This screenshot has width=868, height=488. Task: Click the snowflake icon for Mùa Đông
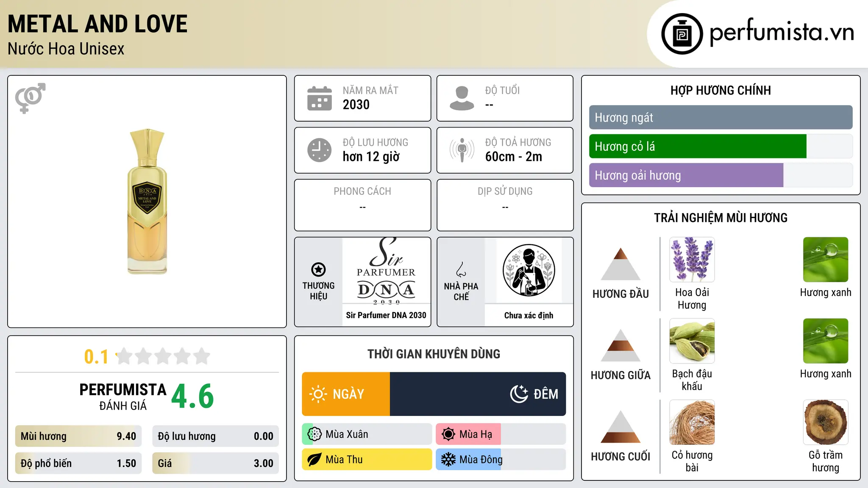tap(448, 460)
